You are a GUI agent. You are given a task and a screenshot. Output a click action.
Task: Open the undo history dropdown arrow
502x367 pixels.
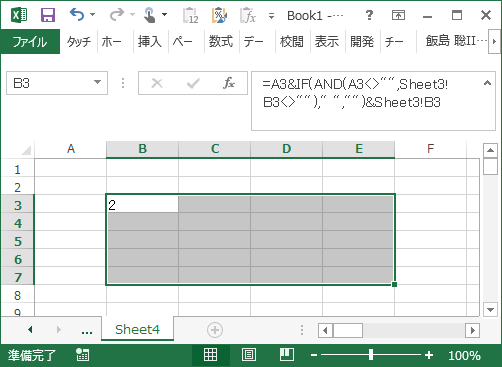pos(93,15)
